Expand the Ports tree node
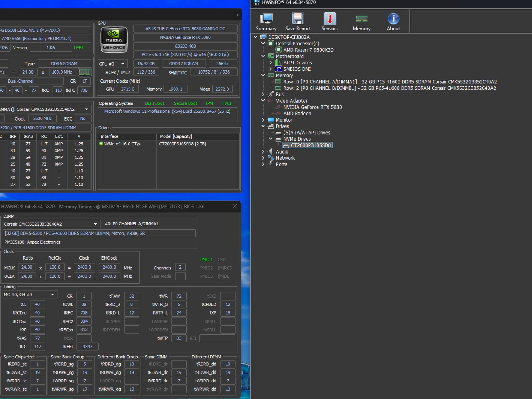Screen dimensions: 532x399 pyautogui.click(x=263, y=164)
